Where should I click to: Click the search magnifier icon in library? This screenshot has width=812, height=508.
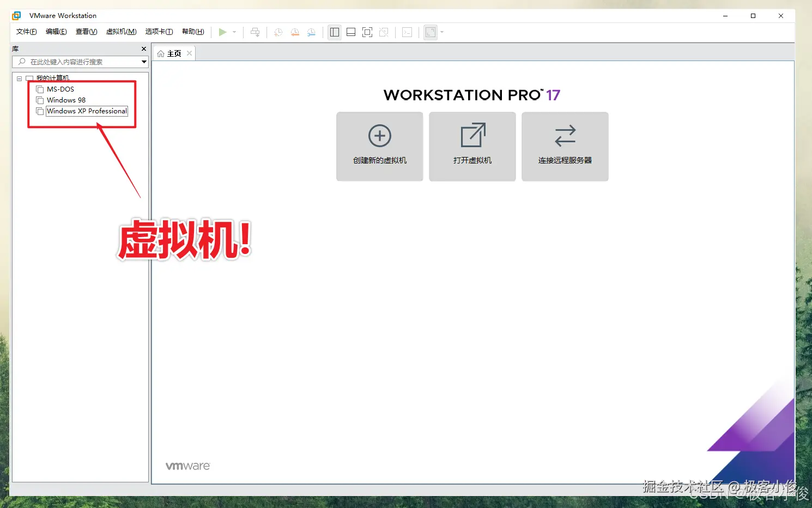(x=22, y=62)
